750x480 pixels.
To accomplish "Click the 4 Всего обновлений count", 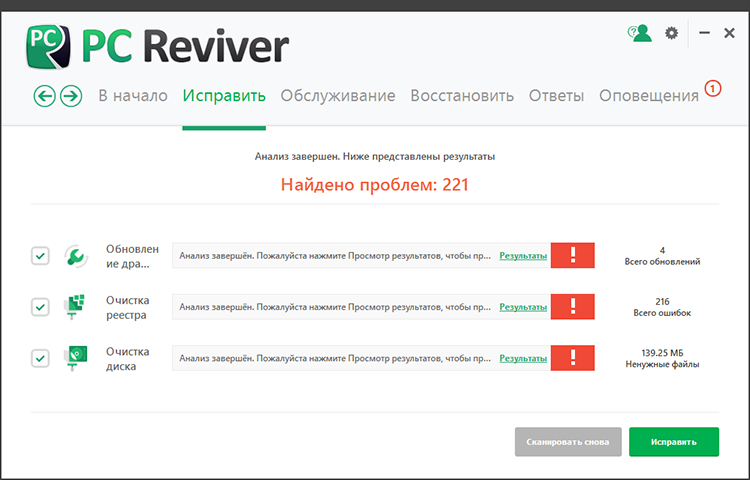I will pos(662,256).
